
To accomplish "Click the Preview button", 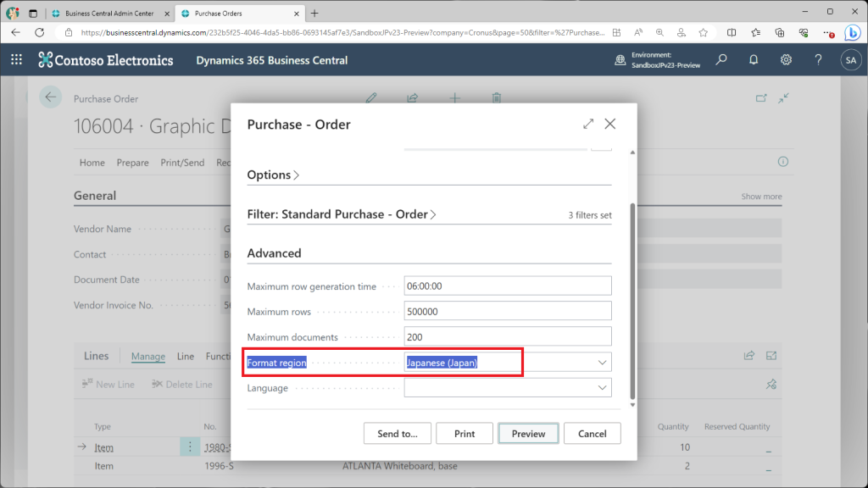I will tap(528, 433).
